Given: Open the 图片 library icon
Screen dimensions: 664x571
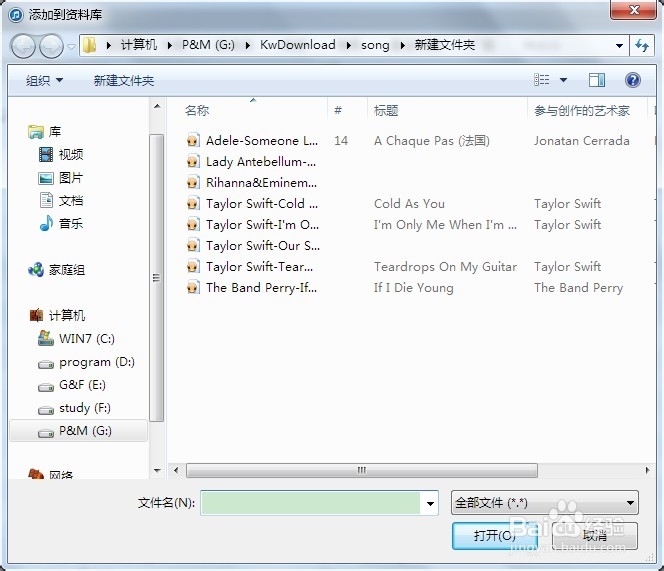Looking at the screenshot, I should (46, 178).
